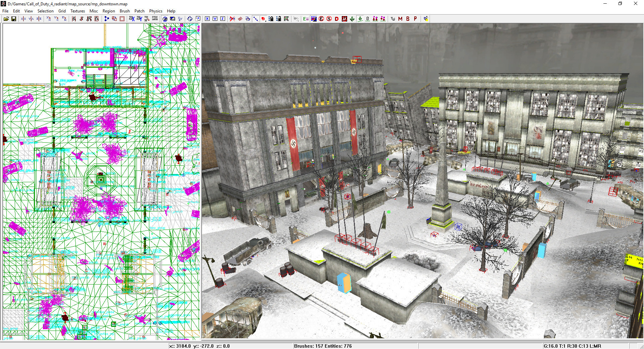Toggle the blue Y axis lock button
This screenshot has width=644, height=349.
[215, 19]
